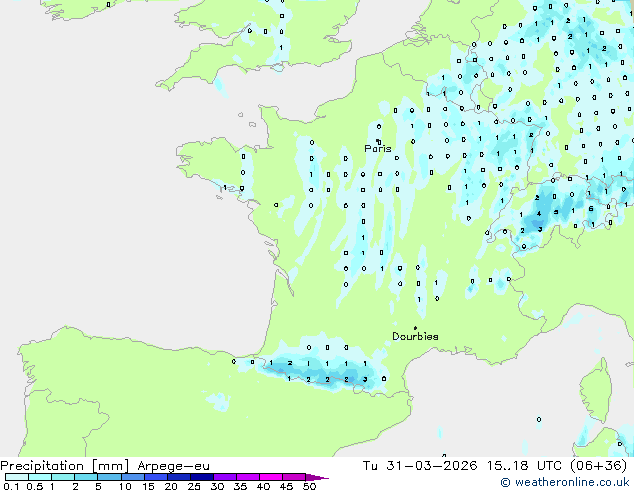Click the weatheronline.co.uk copyright link
Image resolution: width=634 pixels, height=490 pixels.
(x=565, y=482)
